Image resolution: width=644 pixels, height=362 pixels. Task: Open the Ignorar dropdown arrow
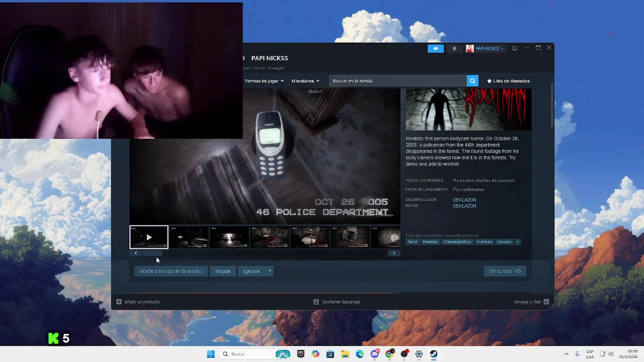pyautogui.click(x=270, y=271)
